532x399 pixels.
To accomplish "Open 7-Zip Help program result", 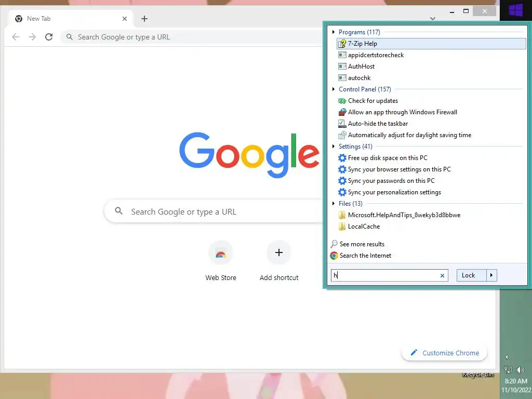I will coord(431,44).
